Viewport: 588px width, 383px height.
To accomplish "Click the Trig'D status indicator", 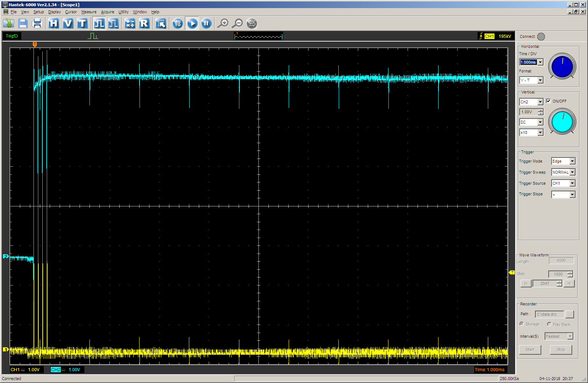I will (x=12, y=36).
